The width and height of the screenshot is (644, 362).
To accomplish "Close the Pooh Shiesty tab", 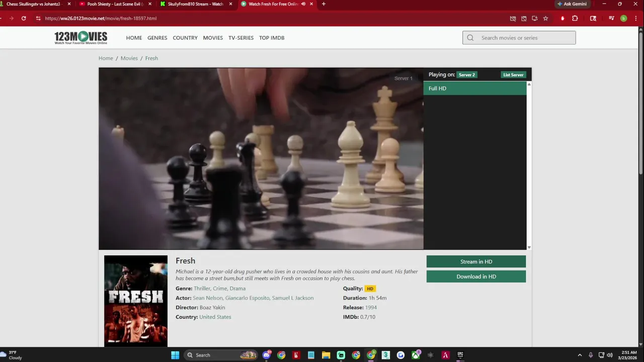I will (150, 4).
